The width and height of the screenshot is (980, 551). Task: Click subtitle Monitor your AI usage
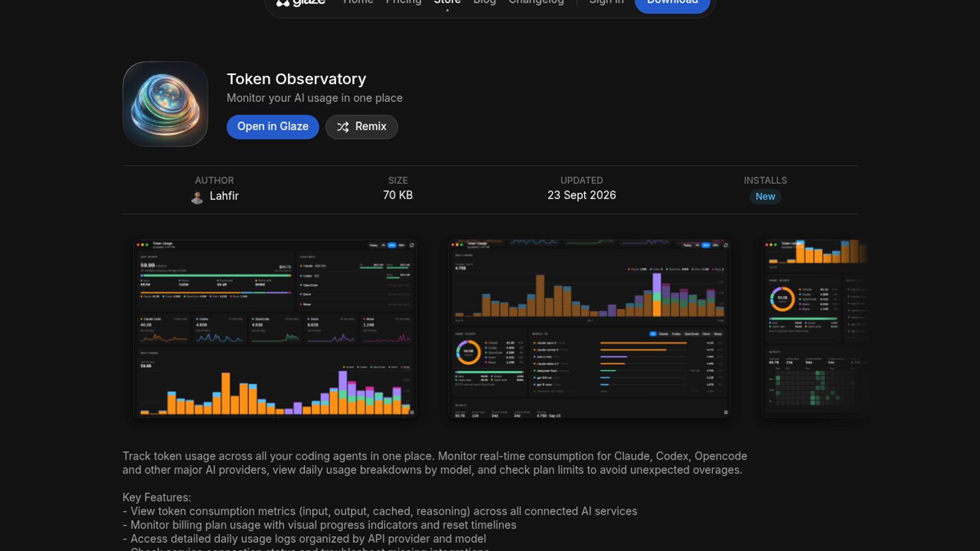coord(314,98)
